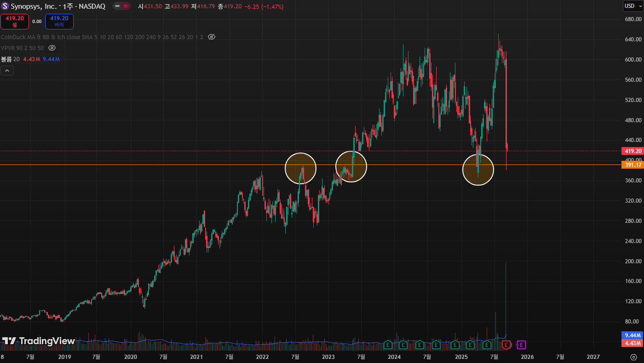The height and width of the screenshot is (363, 644).
Task: Click the red 4.43M label on the price axis
Action: [633, 343]
